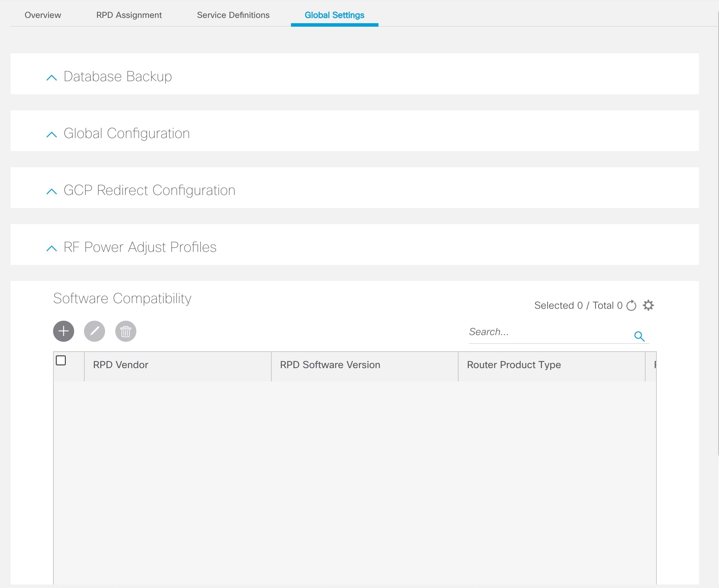This screenshot has width=719, height=588.
Task: Click the chevron beside Database Backup
Action: [x=52, y=78]
